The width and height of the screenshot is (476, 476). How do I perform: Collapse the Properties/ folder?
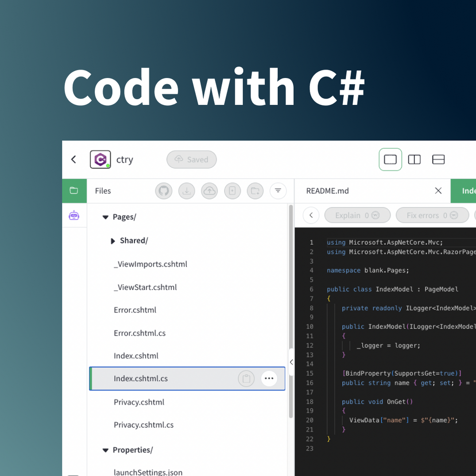click(105, 450)
